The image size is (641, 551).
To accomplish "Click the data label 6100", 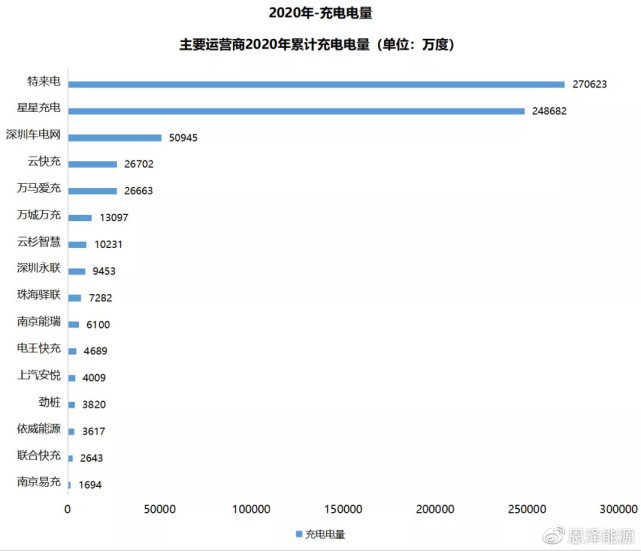I will pos(98,325).
